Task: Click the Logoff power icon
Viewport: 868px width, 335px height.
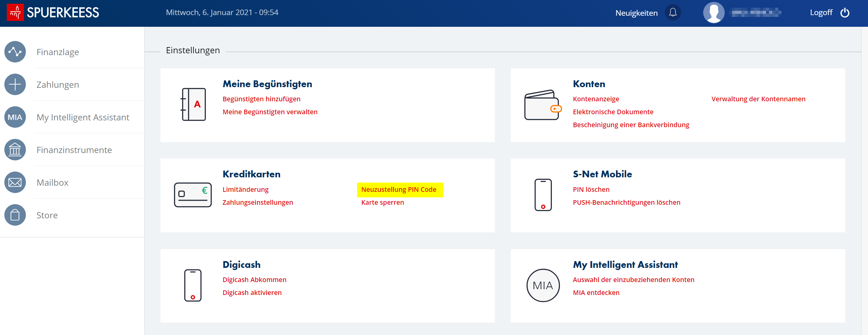Action: (844, 13)
